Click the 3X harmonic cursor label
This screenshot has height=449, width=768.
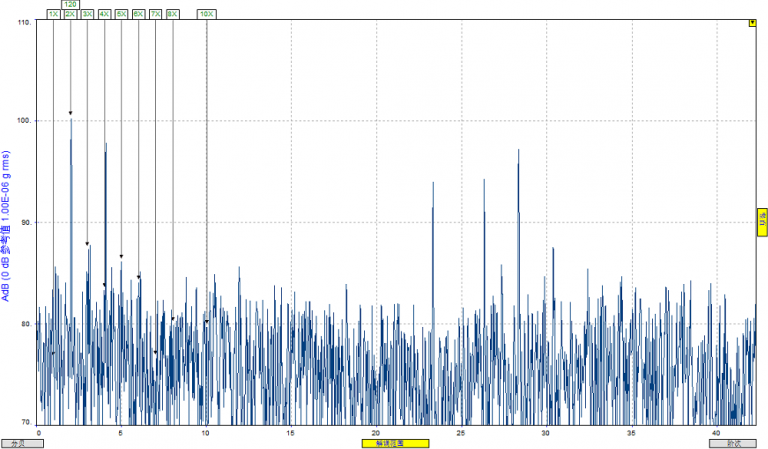pos(87,14)
